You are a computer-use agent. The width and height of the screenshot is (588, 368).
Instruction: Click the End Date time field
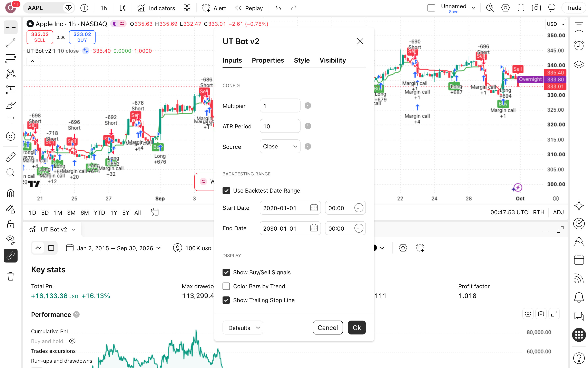tap(345, 228)
